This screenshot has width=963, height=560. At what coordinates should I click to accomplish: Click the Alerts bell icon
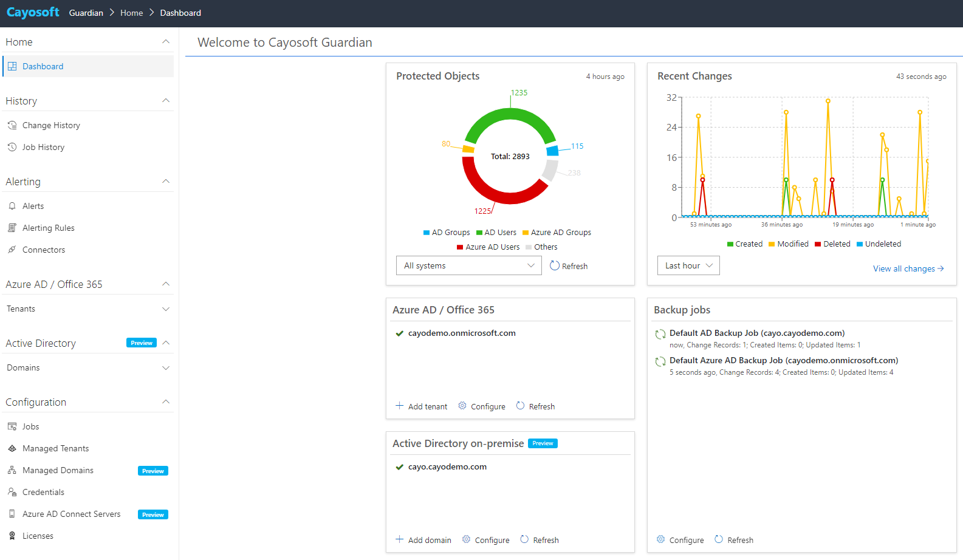[x=12, y=206]
